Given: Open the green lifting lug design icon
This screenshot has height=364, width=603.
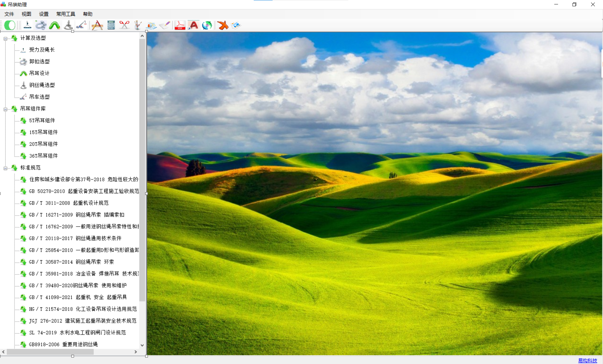Looking at the screenshot, I should tap(54, 25).
